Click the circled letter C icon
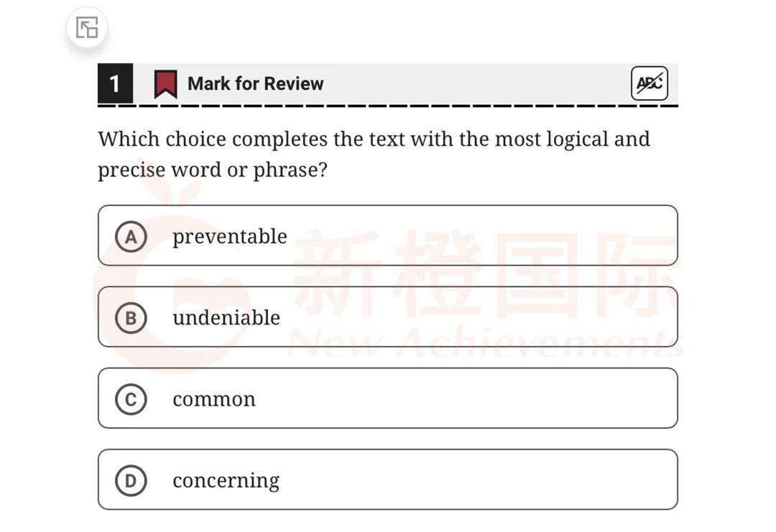 click(131, 399)
